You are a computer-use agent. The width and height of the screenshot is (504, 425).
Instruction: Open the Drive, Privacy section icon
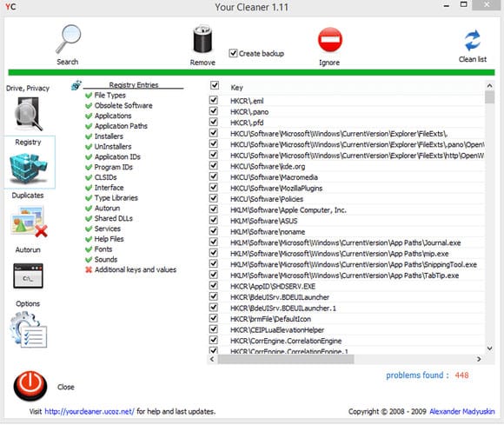click(28, 113)
